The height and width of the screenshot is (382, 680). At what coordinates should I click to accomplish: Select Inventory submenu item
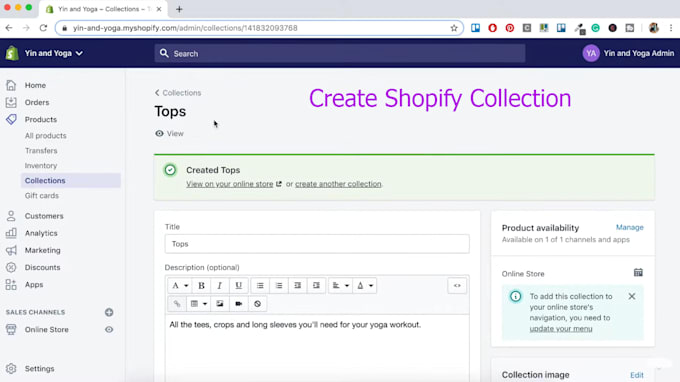pos(41,166)
